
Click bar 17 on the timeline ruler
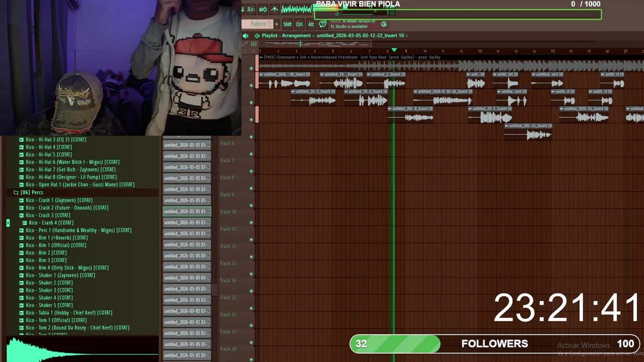point(552,51)
